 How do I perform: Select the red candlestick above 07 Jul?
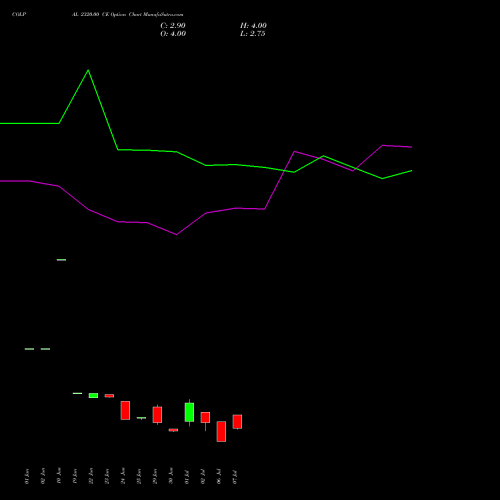[x=237, y=422]
